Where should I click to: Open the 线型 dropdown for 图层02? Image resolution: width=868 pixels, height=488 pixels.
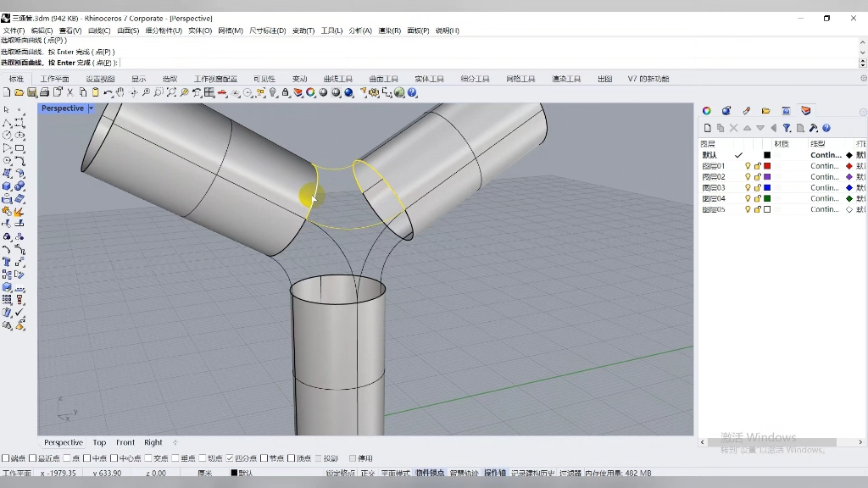[x=825, y=177]
